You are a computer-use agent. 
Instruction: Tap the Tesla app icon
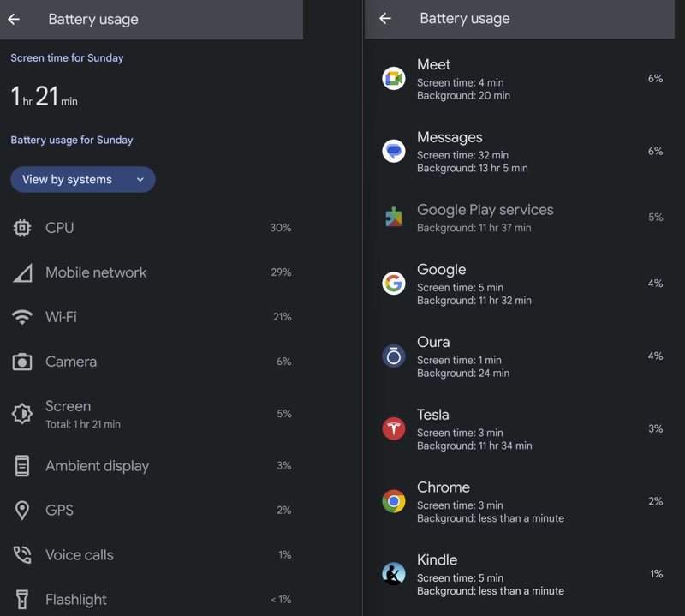[x=394, y=428]
